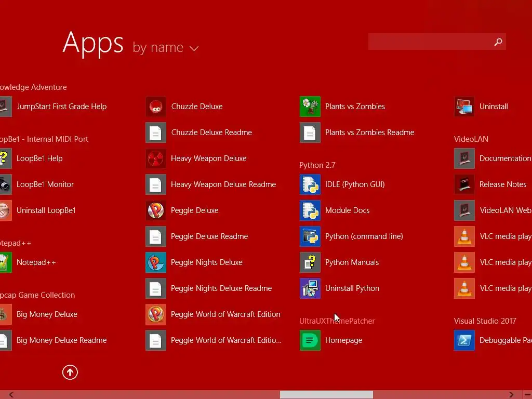Open UltraUXThemePatcher Homepage icon

[310, 340]
